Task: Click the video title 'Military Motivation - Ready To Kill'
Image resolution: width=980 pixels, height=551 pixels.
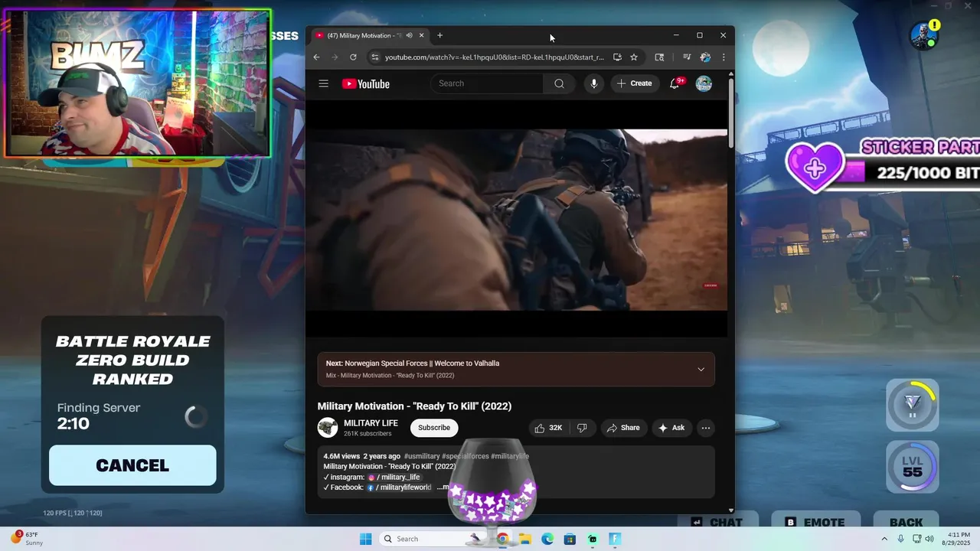Action: pos(414,406)
